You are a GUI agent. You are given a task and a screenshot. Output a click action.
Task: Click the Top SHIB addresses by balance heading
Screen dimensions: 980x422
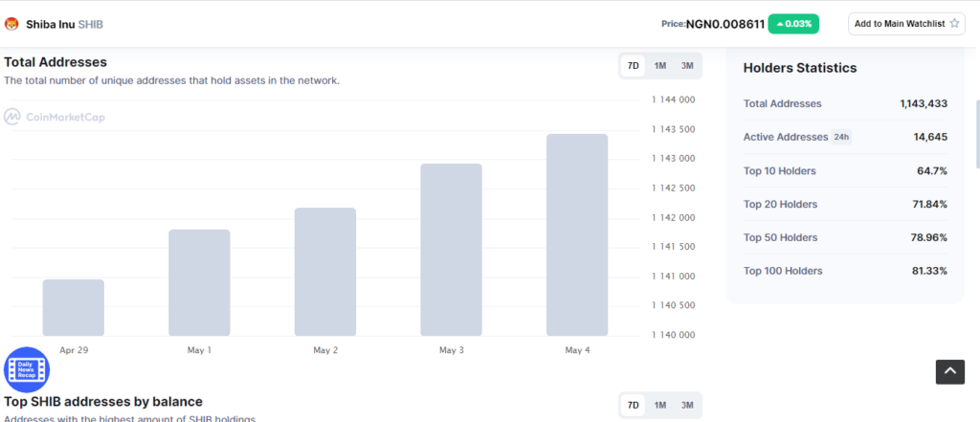coord(103,401)
